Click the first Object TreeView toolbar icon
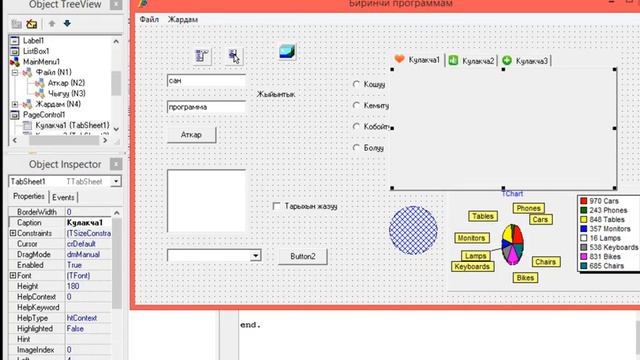Screen dimensions: 640x360 tap(17, 24)
